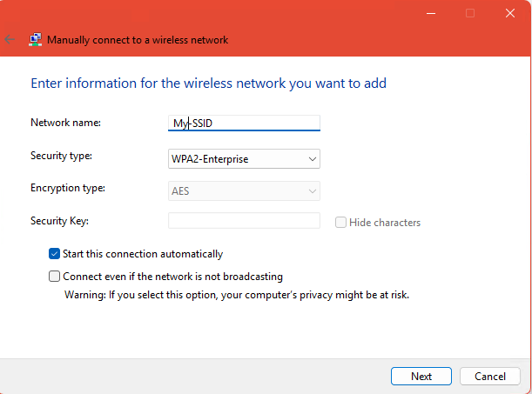The image size is (532, 394).
Task: Open the Security type dropdown
Action: coord(245,158)
